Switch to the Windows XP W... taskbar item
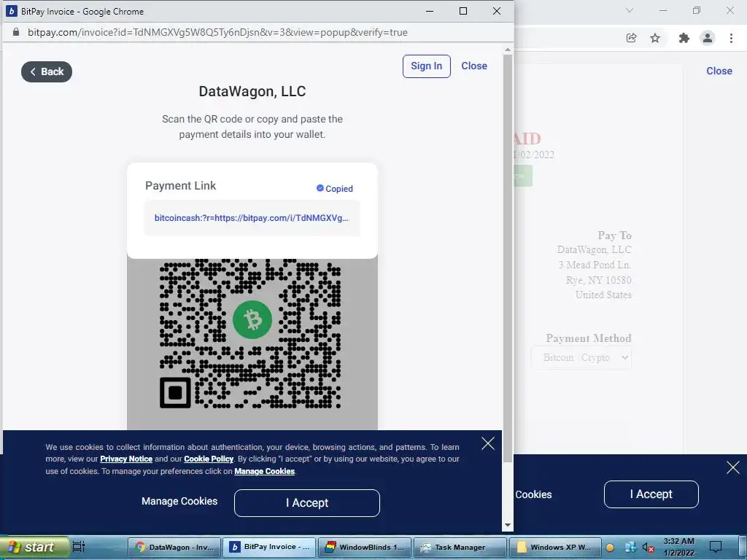Screen dimensions: 747x560 555,547
